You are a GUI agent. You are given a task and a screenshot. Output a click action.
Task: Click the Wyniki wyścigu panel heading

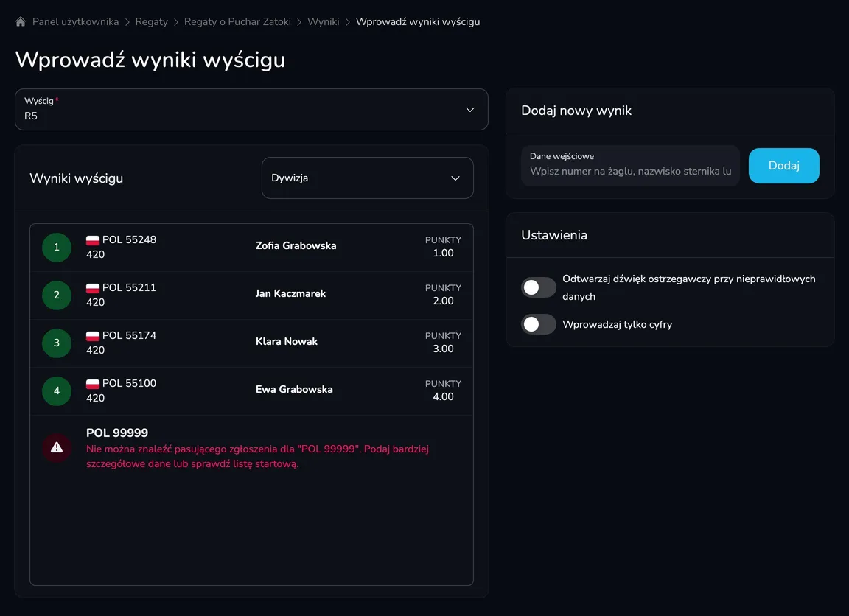pos(77,178)
